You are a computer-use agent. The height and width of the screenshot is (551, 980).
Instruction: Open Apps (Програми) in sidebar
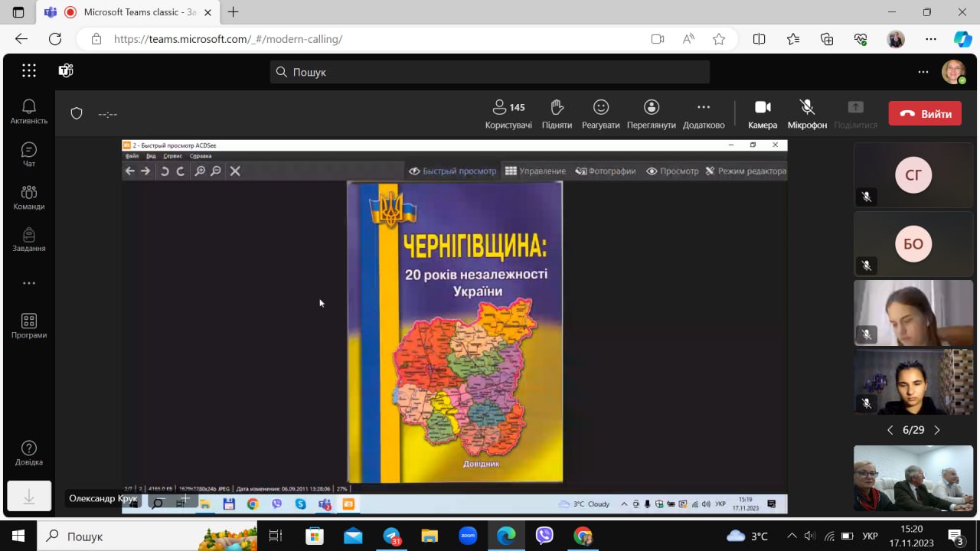point(29,326)
